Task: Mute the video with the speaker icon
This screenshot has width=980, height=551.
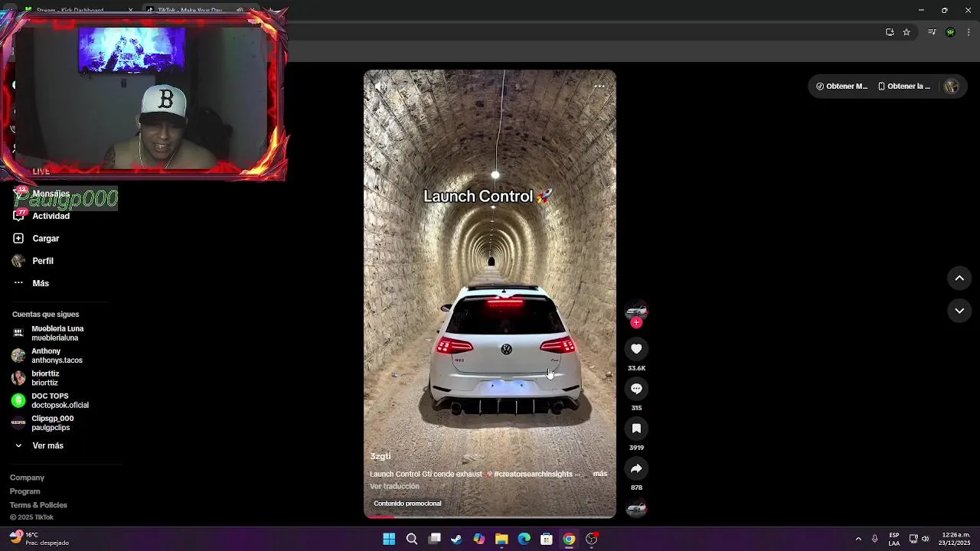Action: click(x=380, y=86)
